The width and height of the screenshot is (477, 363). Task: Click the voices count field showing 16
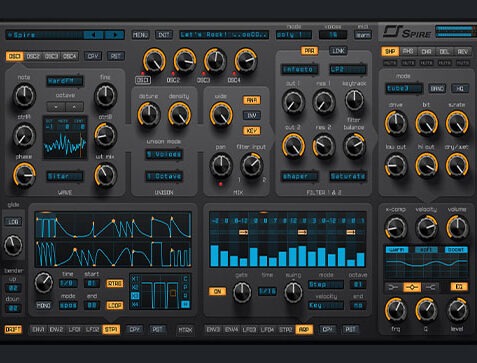pyautogui.click(x=333, y=35)
